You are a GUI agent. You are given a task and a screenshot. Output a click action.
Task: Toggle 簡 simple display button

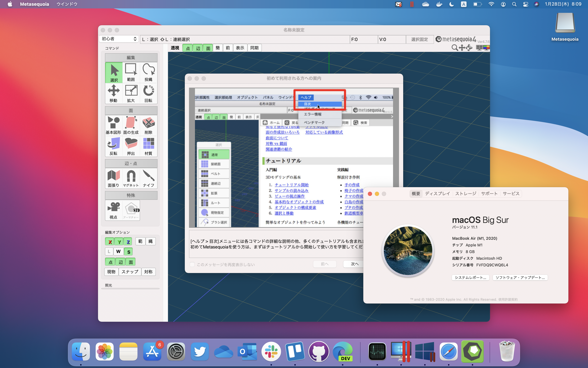coord(218,48)
